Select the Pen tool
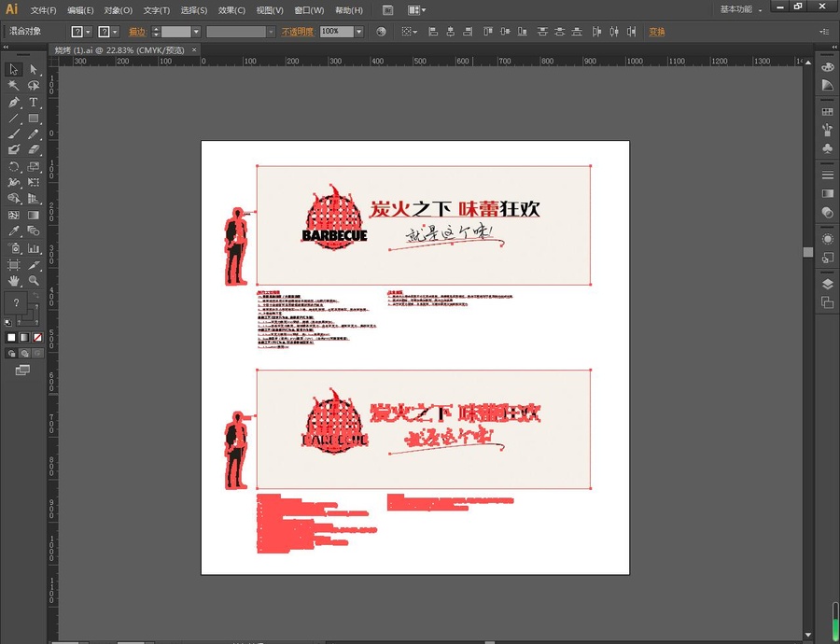 point(13,102)
